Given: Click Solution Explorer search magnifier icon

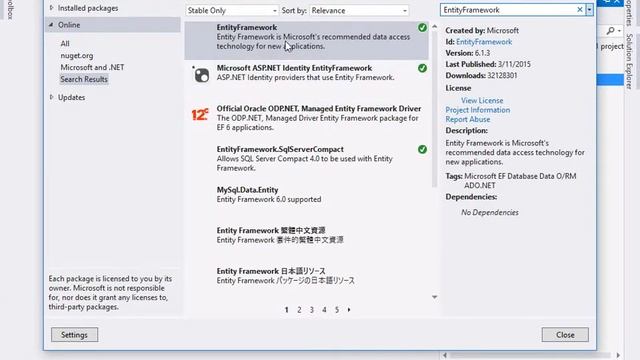Looking at the screenshot, I should point(610,31).
